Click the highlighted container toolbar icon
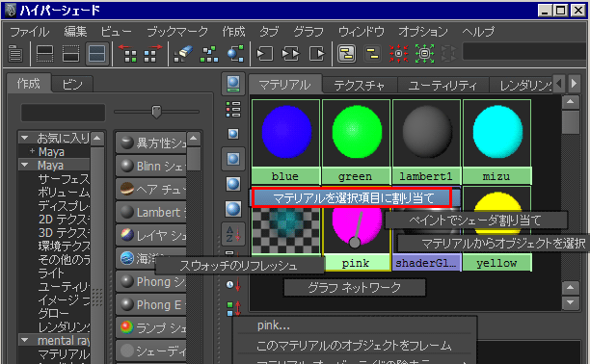 tap(346, 54)
